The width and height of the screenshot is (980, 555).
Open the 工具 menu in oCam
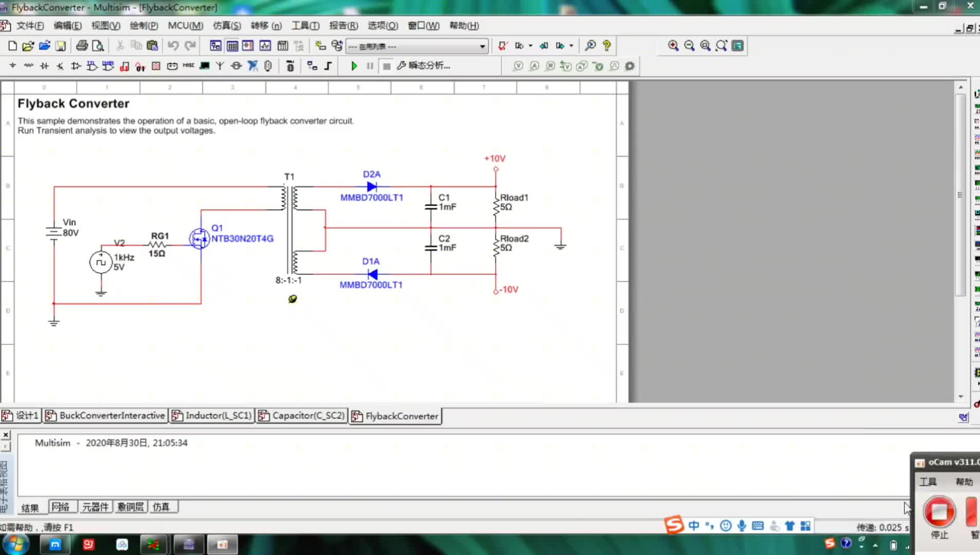(928, 482)
